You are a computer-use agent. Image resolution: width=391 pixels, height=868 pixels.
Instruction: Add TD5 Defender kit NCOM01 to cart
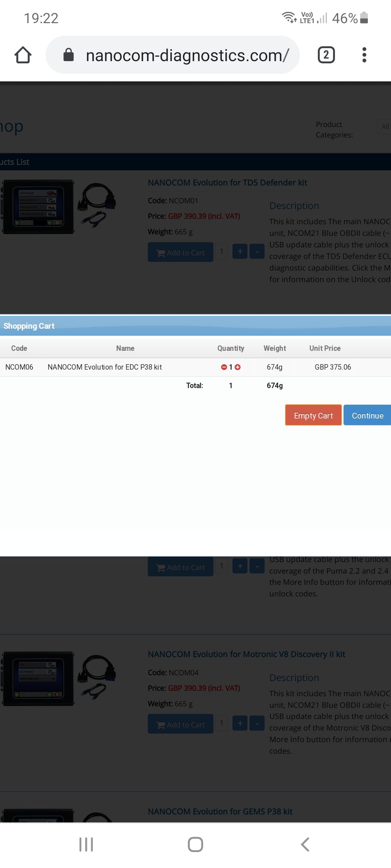180,252
